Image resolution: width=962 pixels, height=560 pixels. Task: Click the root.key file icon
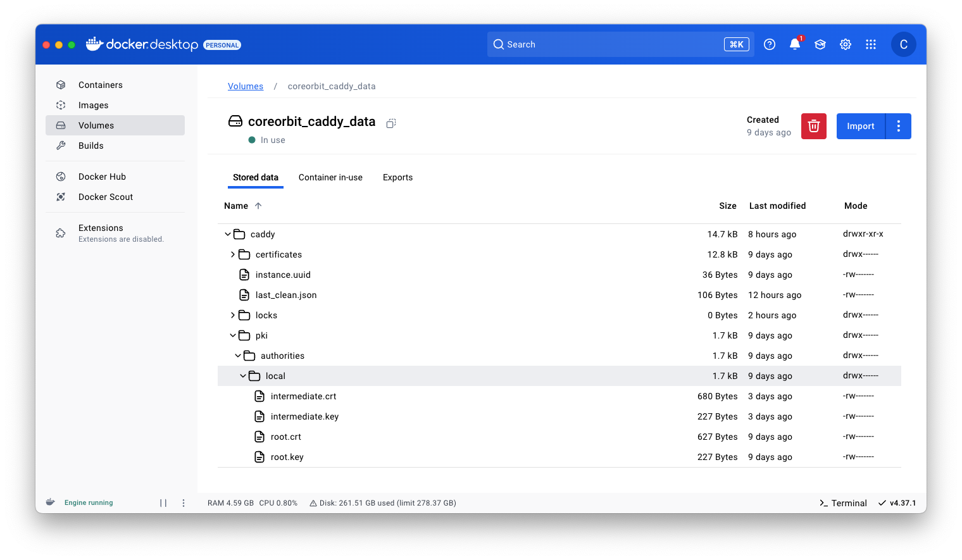click(259, 457)
